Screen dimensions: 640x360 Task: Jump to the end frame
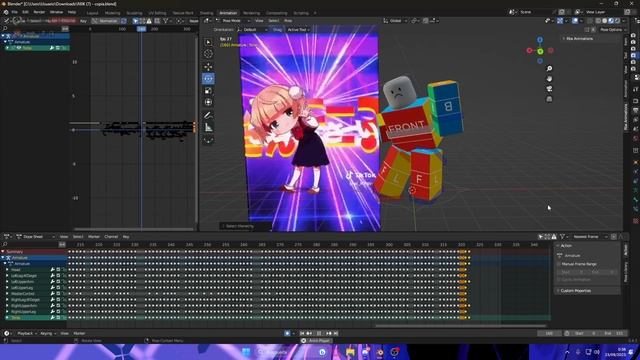pos(336,333)
